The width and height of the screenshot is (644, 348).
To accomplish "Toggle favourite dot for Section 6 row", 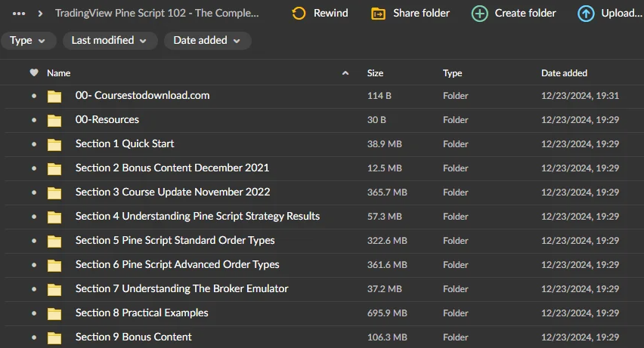I will click(x=34, y=265).
